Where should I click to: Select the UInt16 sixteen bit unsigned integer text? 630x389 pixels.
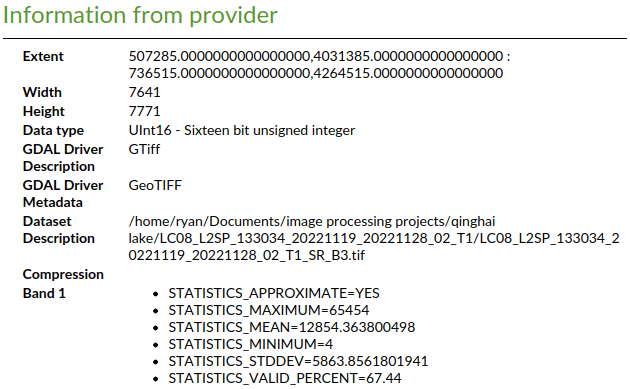coord(241,131)
